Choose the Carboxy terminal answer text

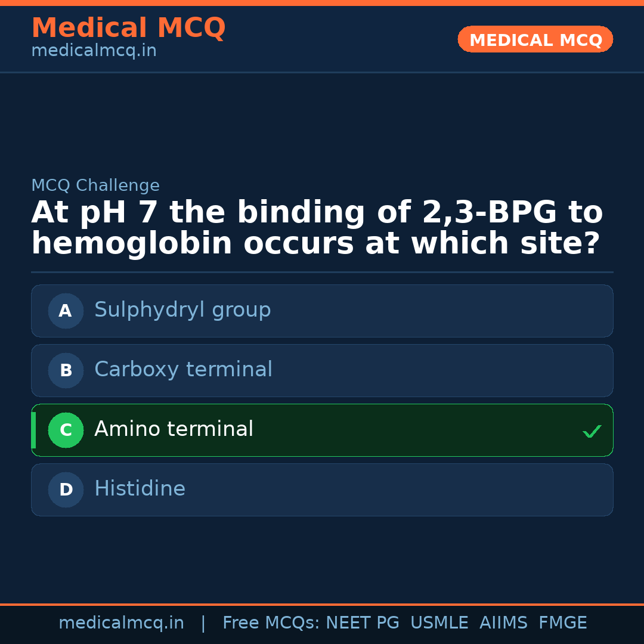pos(183,370)
